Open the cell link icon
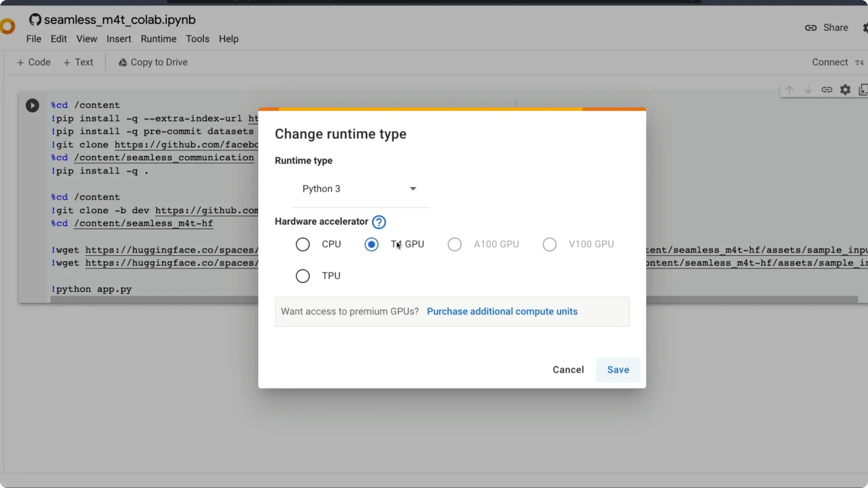 click(x=827, y=89)
